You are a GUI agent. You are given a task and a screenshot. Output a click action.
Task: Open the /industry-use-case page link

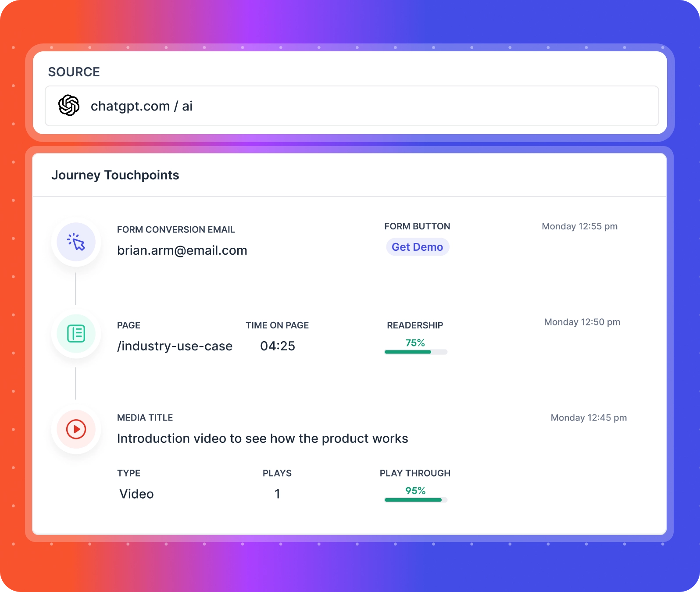175,346
